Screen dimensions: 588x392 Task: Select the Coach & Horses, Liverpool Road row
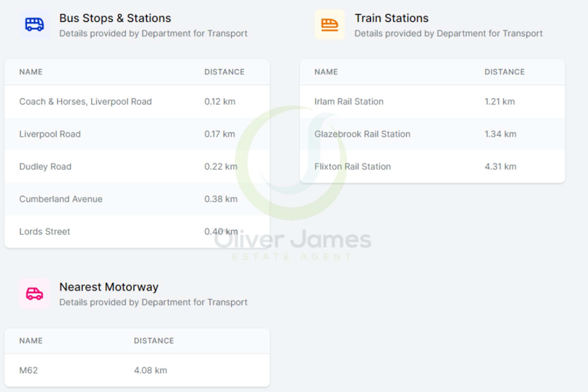click(86, 102)
